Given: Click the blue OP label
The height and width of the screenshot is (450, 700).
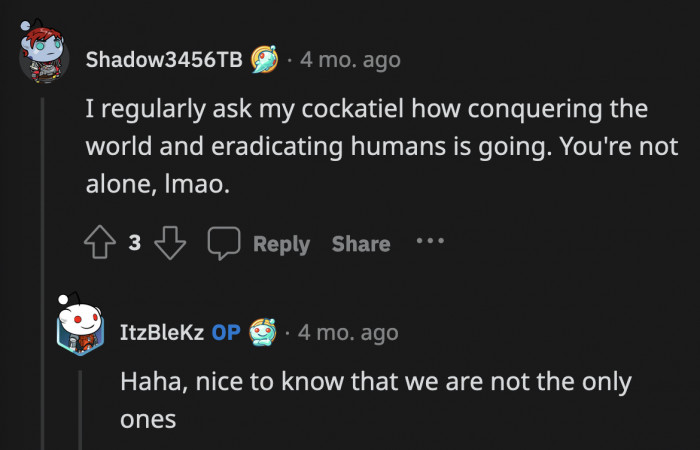Looking at the screenshot, I should (225, 333).
